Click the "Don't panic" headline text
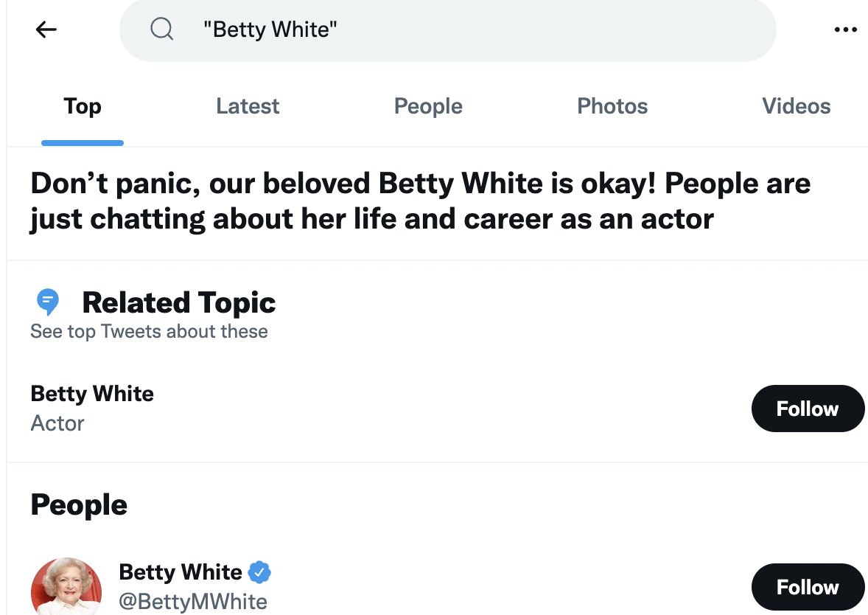Screen dimensions: 868x615 click(420, 201)
